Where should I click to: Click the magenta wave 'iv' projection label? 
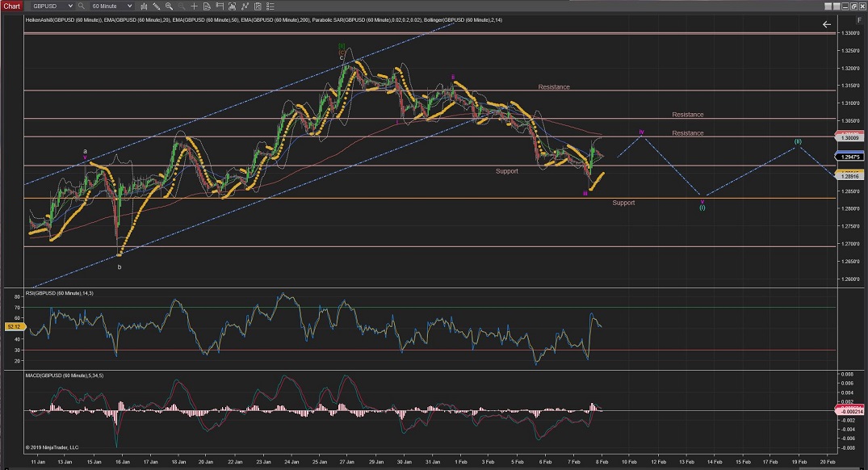click(x=642, y=132)
